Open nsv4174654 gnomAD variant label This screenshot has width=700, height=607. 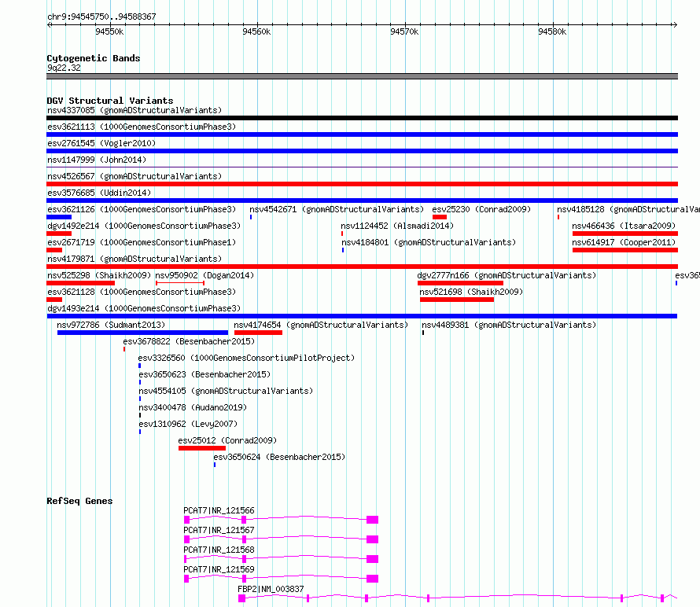click(x=321, y=325)
